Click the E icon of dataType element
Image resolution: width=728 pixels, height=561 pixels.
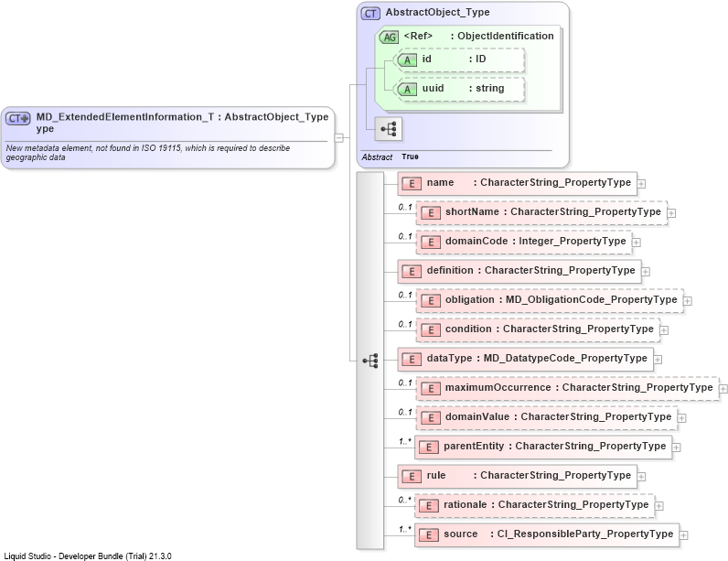[412, 359]
